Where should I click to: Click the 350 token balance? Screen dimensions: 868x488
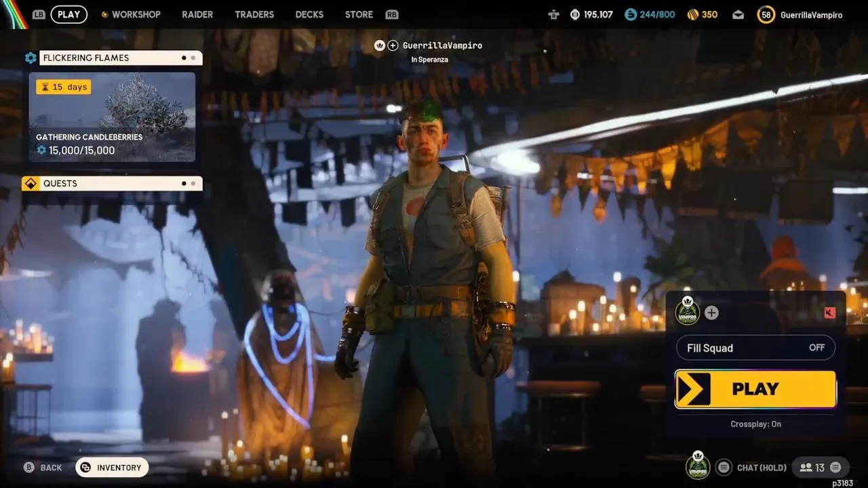[x=709, y=14]
